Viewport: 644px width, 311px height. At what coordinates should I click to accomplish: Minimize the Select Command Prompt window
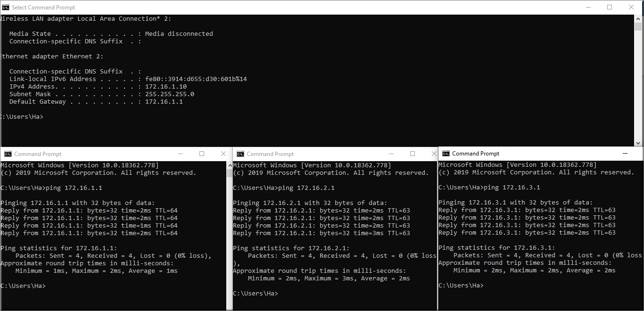pyautogui.click(x=588, y=8)
